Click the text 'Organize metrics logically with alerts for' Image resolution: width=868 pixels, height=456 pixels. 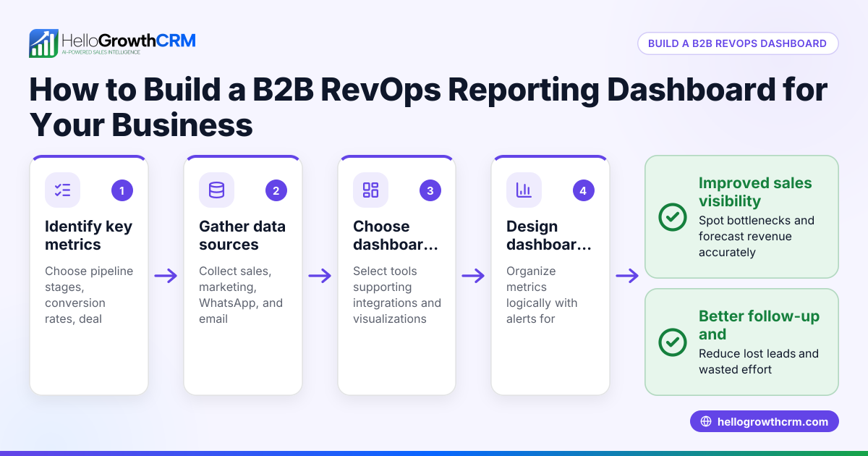click(541, 295)
